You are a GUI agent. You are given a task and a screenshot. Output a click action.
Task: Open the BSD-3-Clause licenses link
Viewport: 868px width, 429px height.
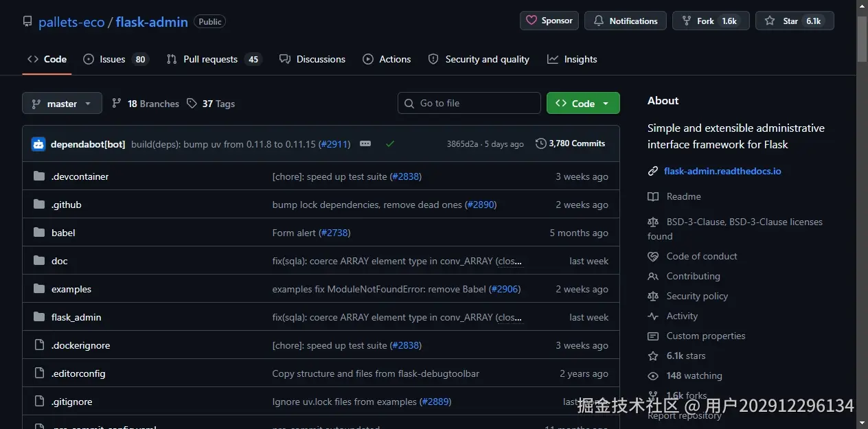[735, 229]
